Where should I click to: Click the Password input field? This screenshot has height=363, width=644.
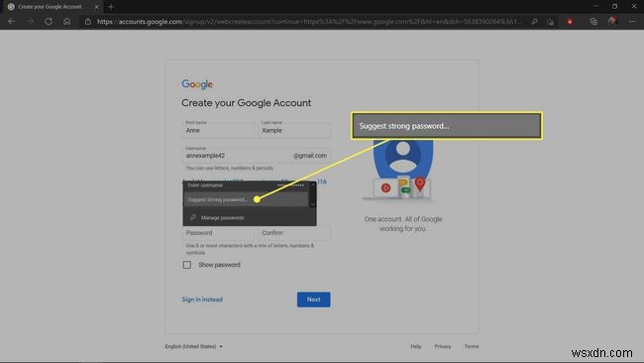click(x=218, y=233)
